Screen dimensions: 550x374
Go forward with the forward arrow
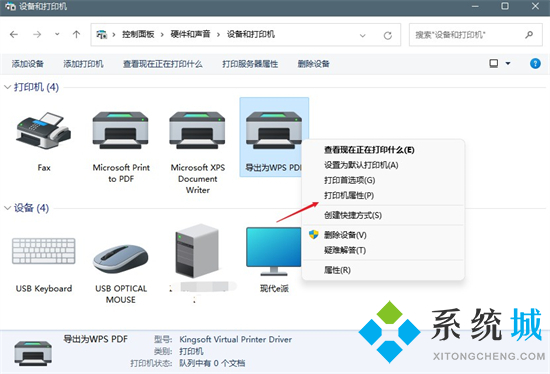[x=37, y=34]
